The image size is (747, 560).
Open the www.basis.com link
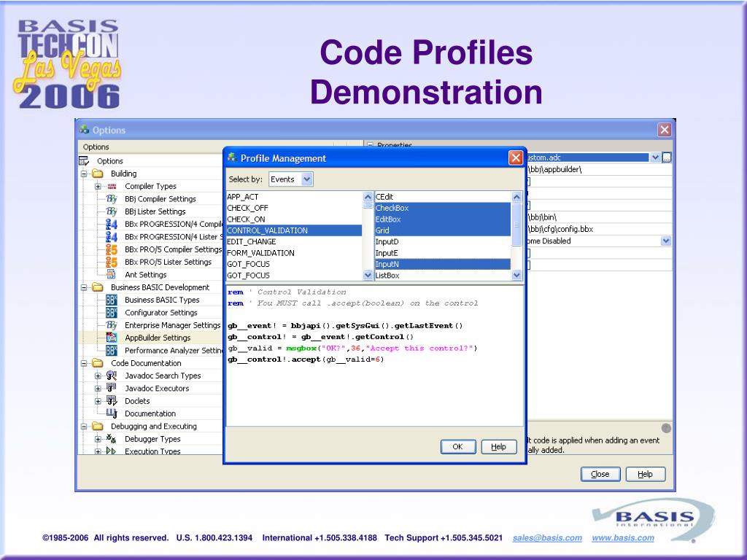623,537
